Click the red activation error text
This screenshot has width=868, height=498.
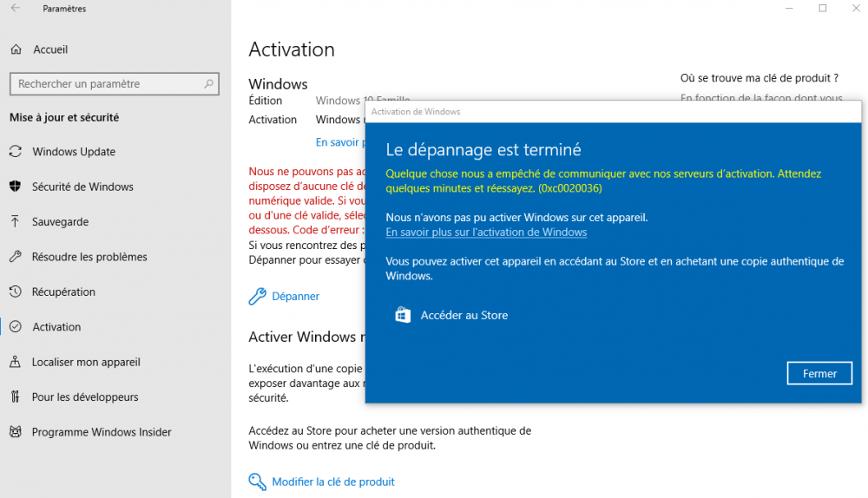tap(306, 200)
